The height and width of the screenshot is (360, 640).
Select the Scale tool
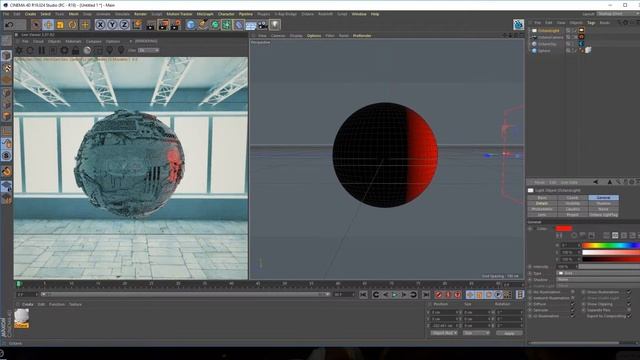pos(60,25)
